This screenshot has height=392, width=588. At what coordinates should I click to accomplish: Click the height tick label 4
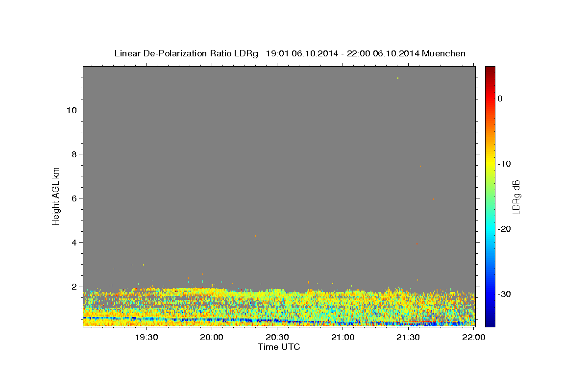coord(74,243)
